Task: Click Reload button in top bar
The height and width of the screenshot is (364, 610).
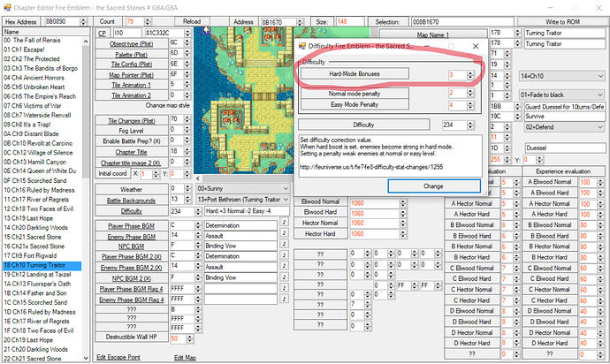Action: click(x=192, y=21)
